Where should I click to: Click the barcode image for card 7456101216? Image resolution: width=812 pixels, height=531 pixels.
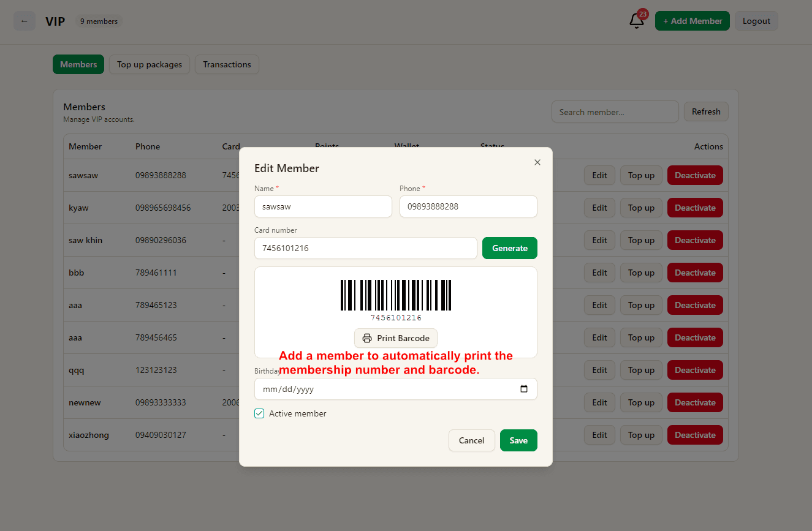(x=396, y=295)
